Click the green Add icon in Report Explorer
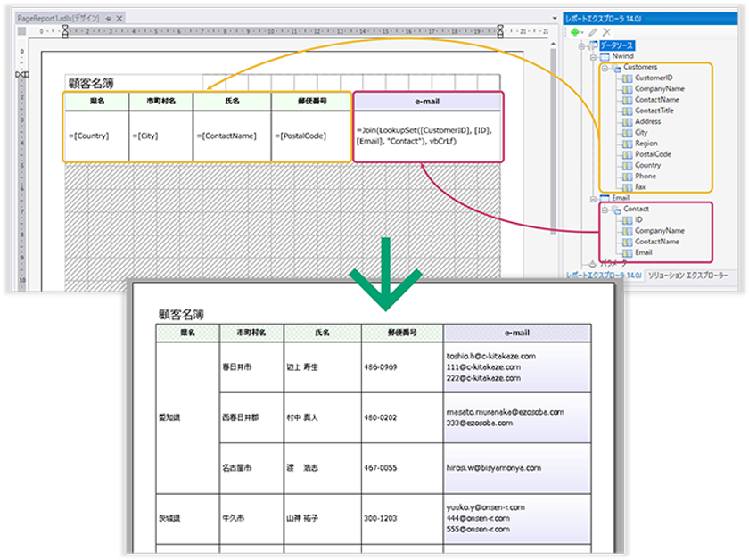 point(577,31)
